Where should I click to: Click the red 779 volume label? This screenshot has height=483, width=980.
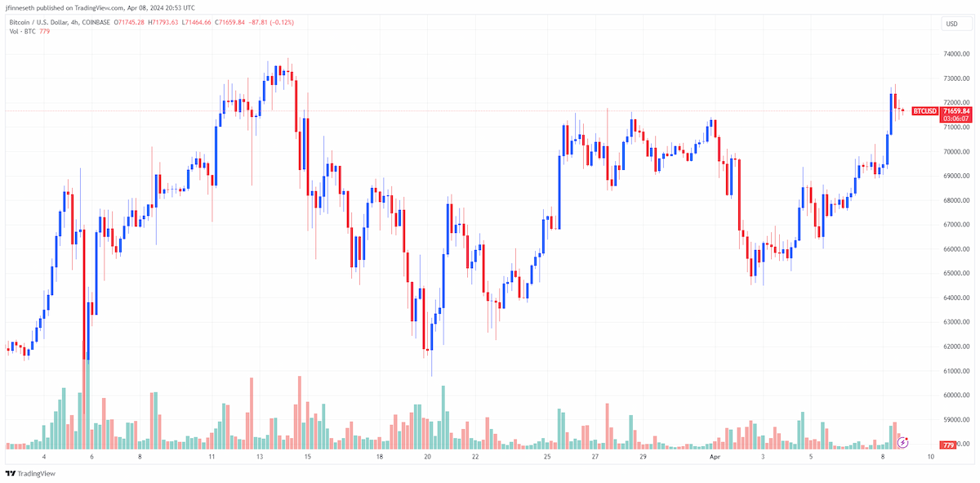[x=948, y=445]
